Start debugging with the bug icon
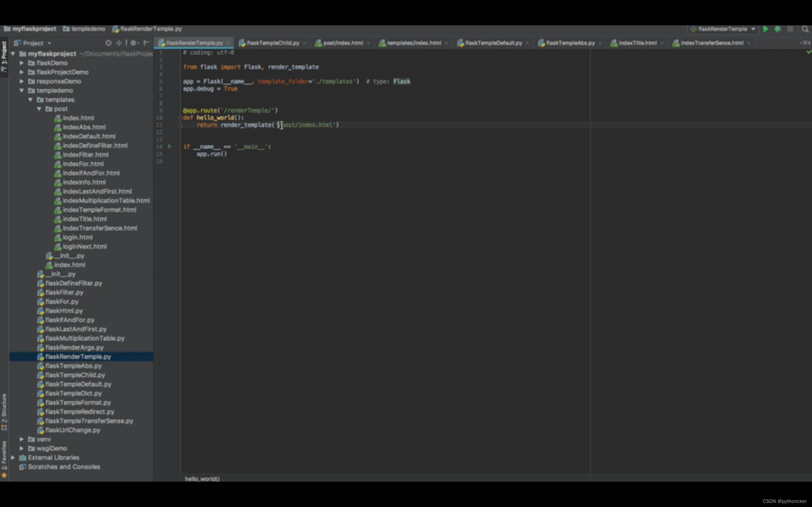 pyautogui.click(x=778, y=29)
